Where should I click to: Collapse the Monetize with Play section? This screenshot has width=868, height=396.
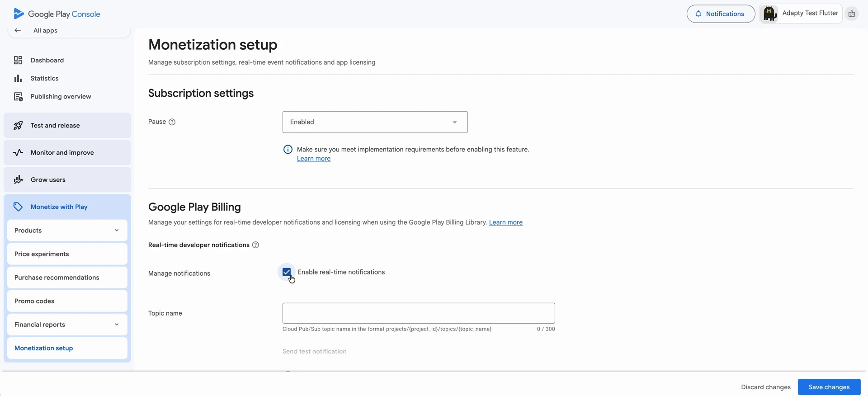[67, 207]
